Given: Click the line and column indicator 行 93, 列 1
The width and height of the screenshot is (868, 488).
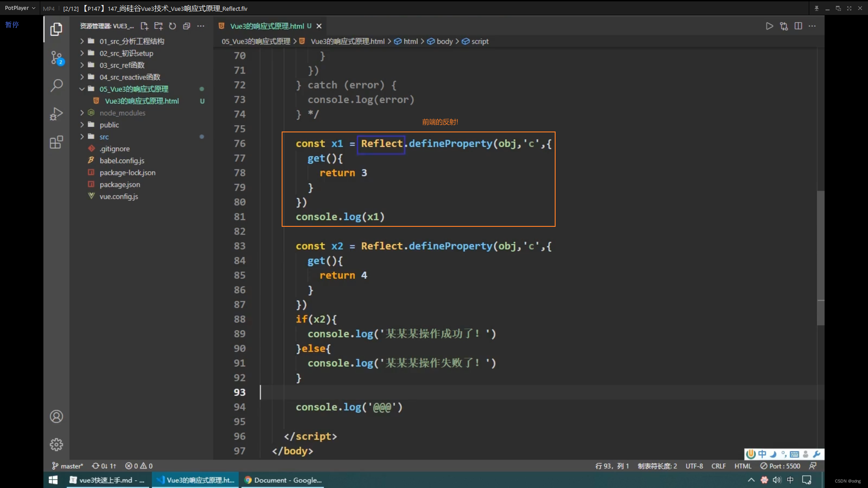Looking at the screenshot, I should 612,466.
